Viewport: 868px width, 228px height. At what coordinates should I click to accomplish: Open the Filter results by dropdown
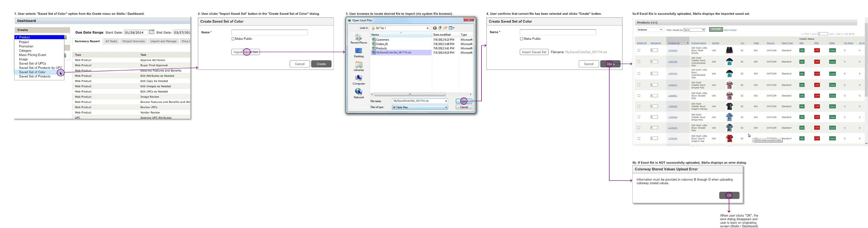694,30
